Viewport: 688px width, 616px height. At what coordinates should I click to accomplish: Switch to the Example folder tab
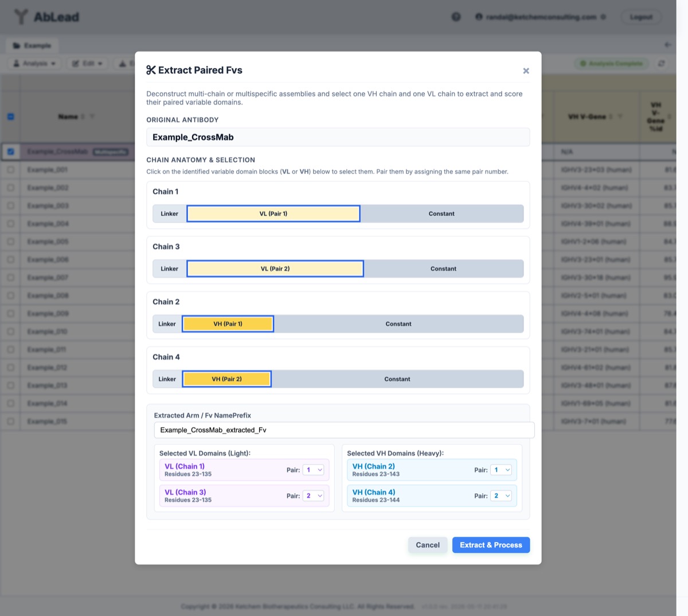[32, 45]
